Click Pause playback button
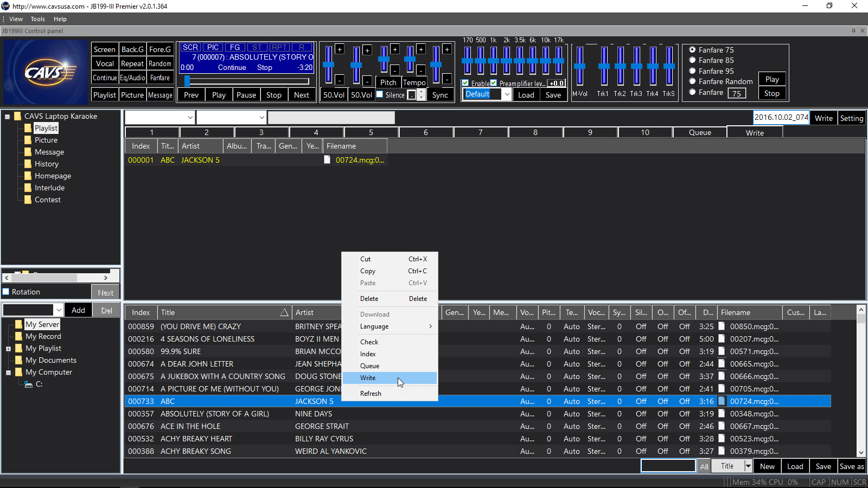This screenshot has width=868, height=488. point(246,95)
